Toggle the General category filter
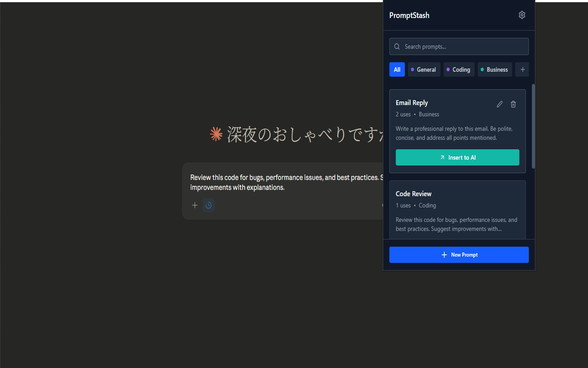The width and height of the screenshot is (588, 368). tap(424, 69)
